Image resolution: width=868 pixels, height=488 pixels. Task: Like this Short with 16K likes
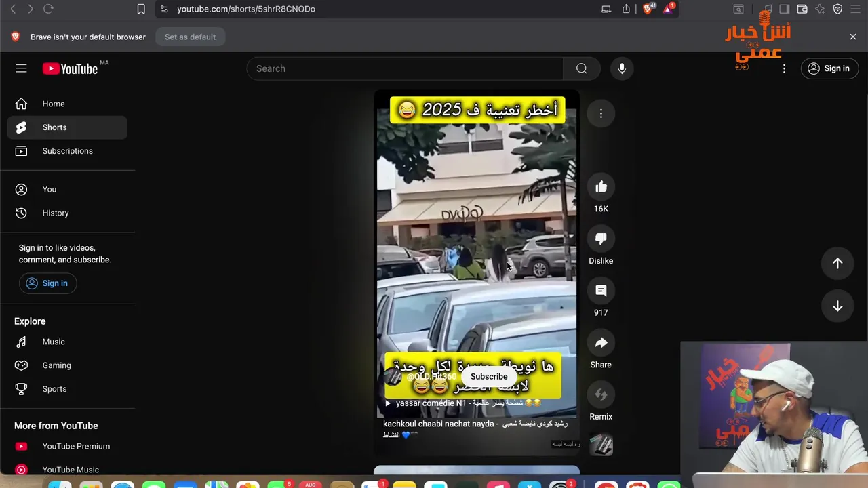[601, 187]
